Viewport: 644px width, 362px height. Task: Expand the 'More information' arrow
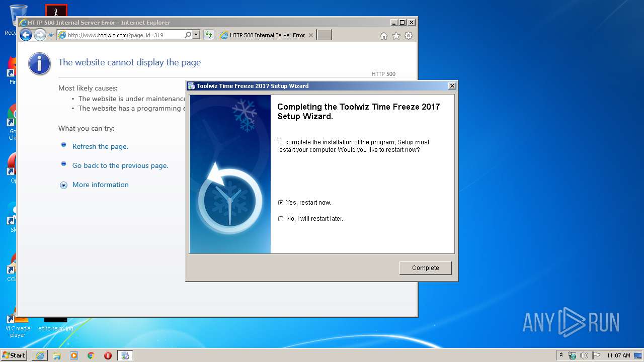[x=63, y=185]
